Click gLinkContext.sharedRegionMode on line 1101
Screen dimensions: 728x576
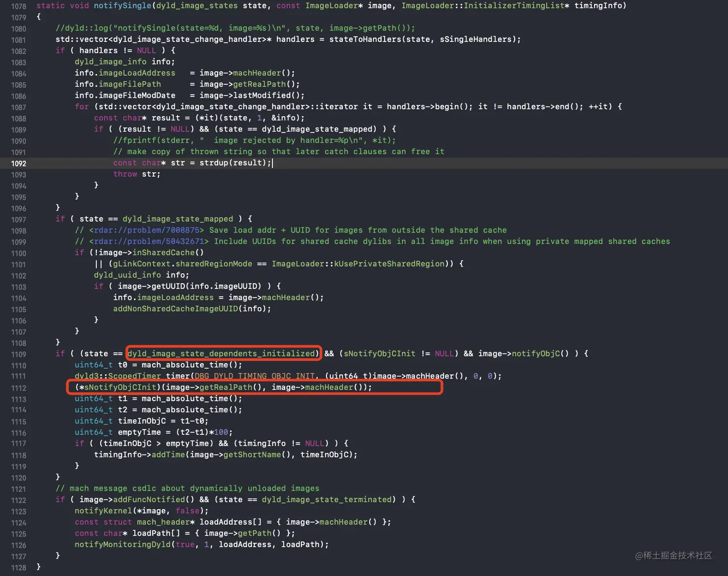point(182,264)
